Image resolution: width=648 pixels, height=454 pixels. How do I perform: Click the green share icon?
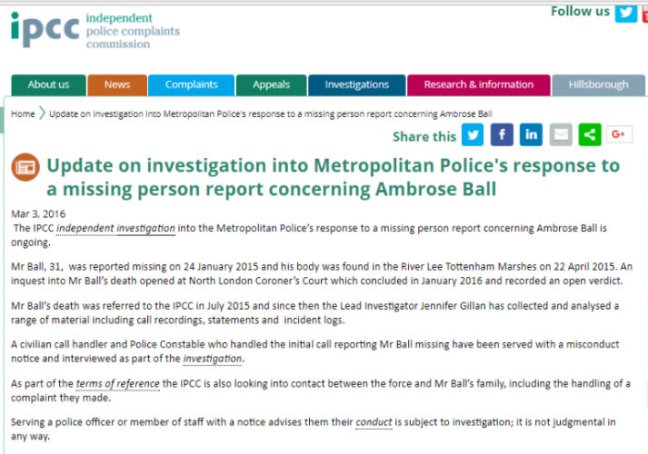[590, 135]
